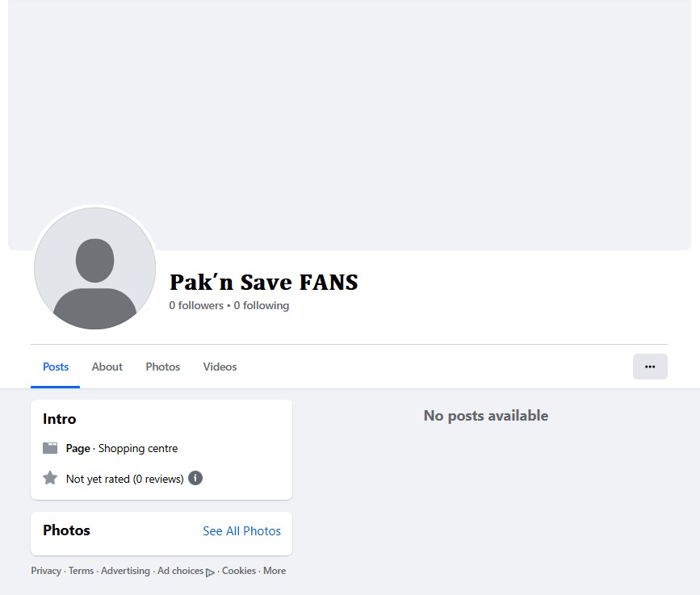Click the empty cover photo area

tap(349, 113)
